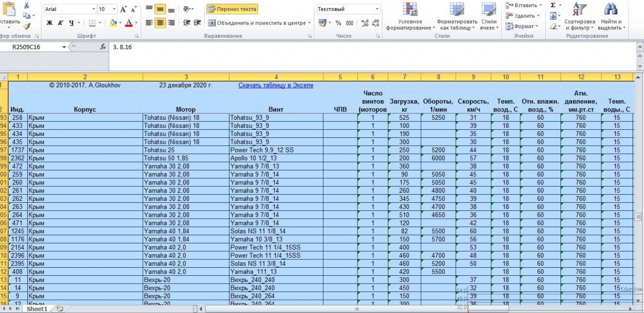Open the merge and center dropdown arrow
644x313 pixels.
click(x=309, y=23)
